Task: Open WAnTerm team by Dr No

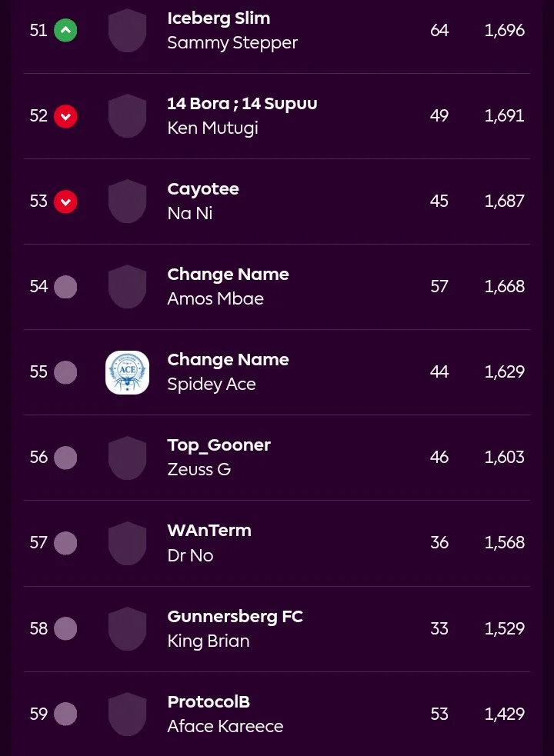Action: coord(209,531)
